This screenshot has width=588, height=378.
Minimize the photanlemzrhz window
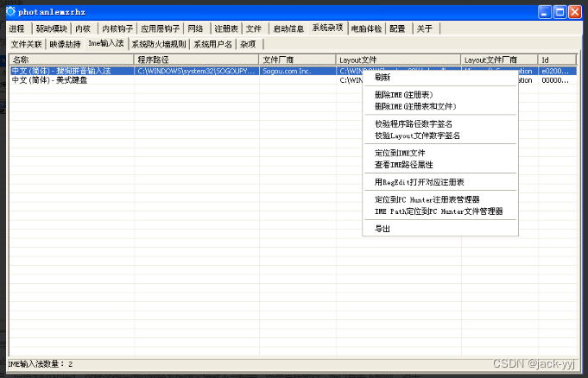pos(544,12)
